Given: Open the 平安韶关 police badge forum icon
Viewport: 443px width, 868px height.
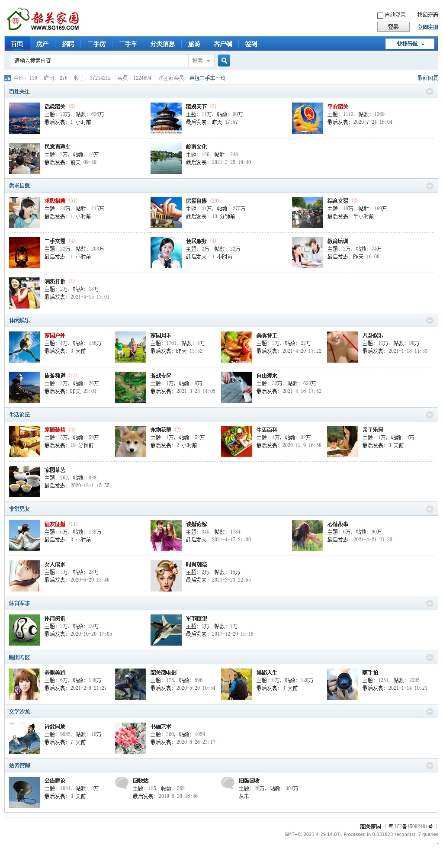Looking at the screenshot, I should coord(307,118).
